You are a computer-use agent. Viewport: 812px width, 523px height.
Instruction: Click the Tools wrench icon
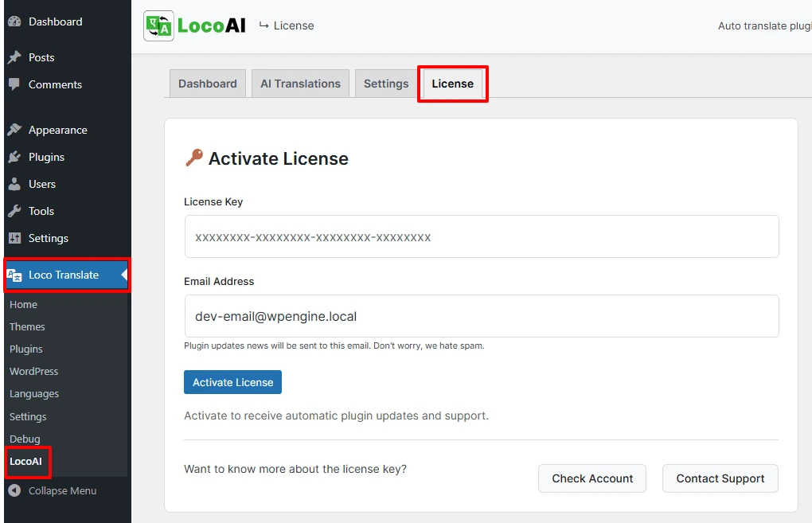click(x=14, y=211)
